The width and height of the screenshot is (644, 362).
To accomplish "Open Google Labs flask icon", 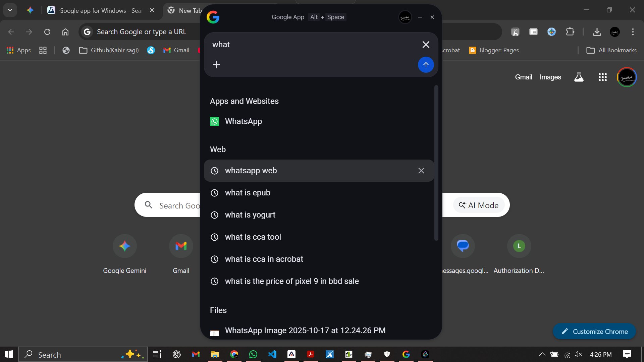I will (x=579, y=77).
